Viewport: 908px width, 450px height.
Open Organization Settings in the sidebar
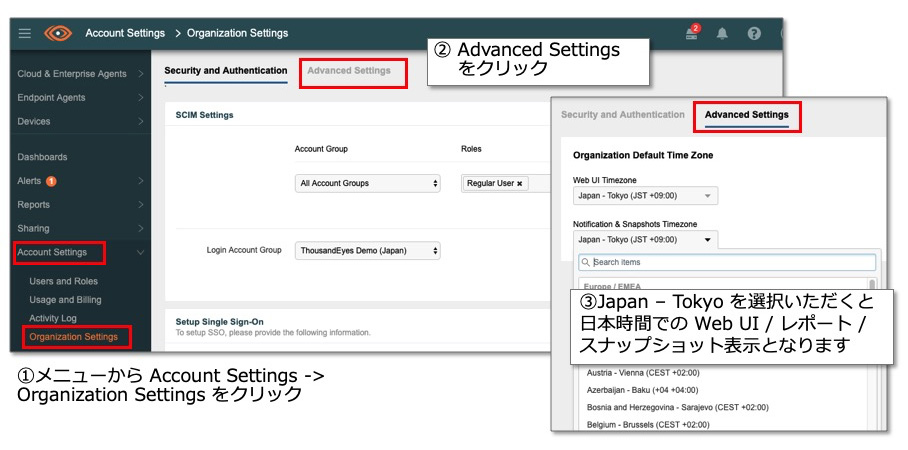[x=73, y=337]
